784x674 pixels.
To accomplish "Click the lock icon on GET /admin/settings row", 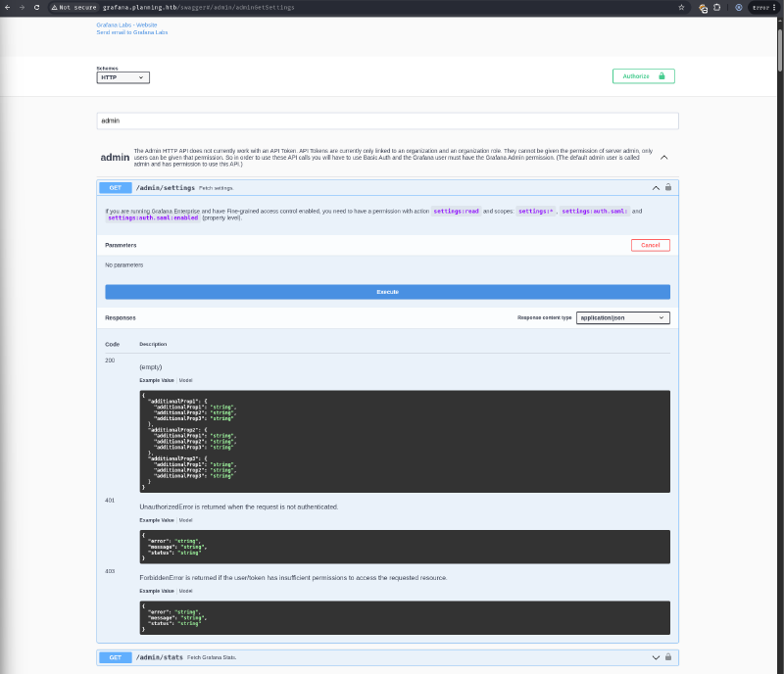I will (x=668, y=188).
